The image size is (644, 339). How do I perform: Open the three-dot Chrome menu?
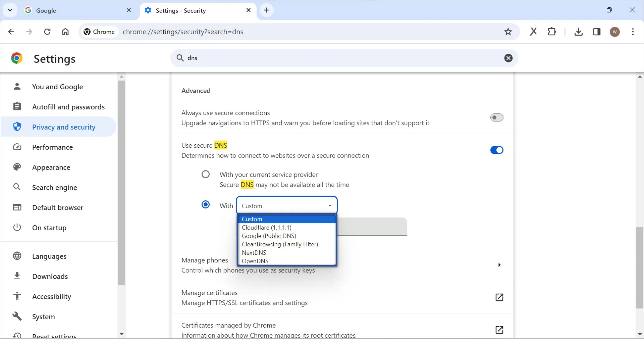pos(633,32)
